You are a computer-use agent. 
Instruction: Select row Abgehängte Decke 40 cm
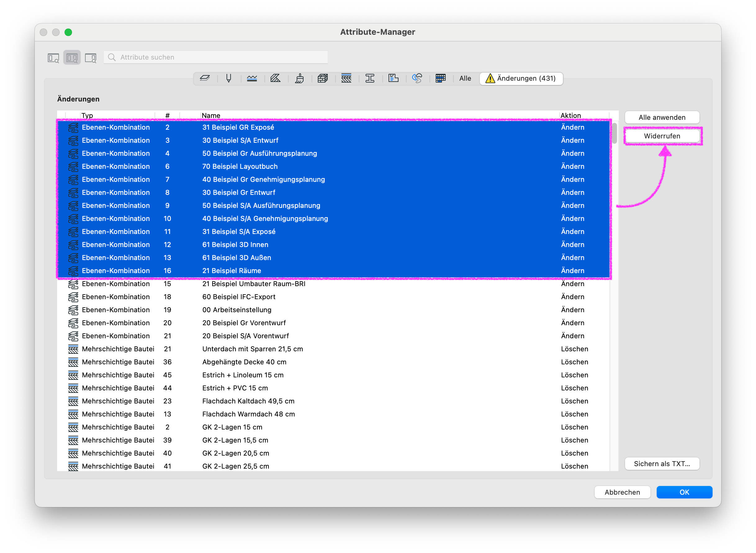click(334, 362)
